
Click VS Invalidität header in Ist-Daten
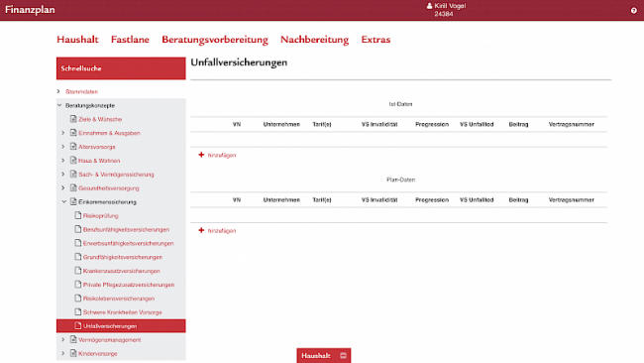coord(379,124)
